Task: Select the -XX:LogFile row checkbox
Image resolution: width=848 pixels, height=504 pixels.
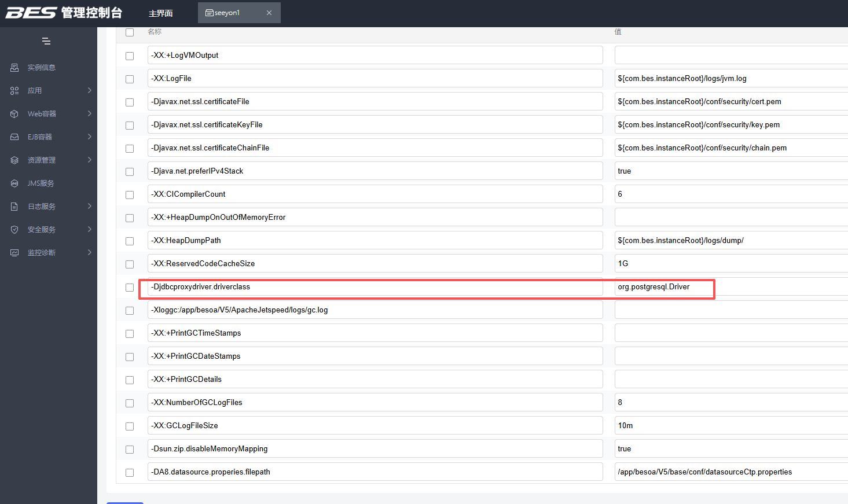Action: click(x=130, y=79)
